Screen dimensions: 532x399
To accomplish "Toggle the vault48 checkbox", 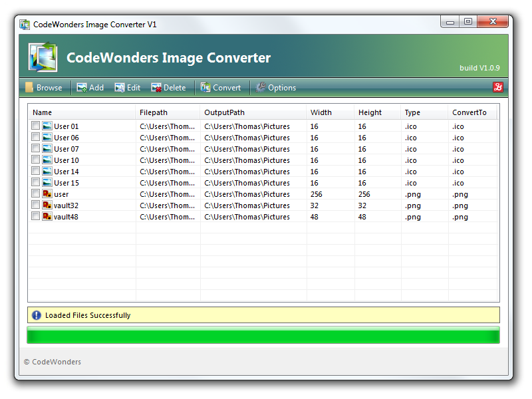I will [36, 215].
